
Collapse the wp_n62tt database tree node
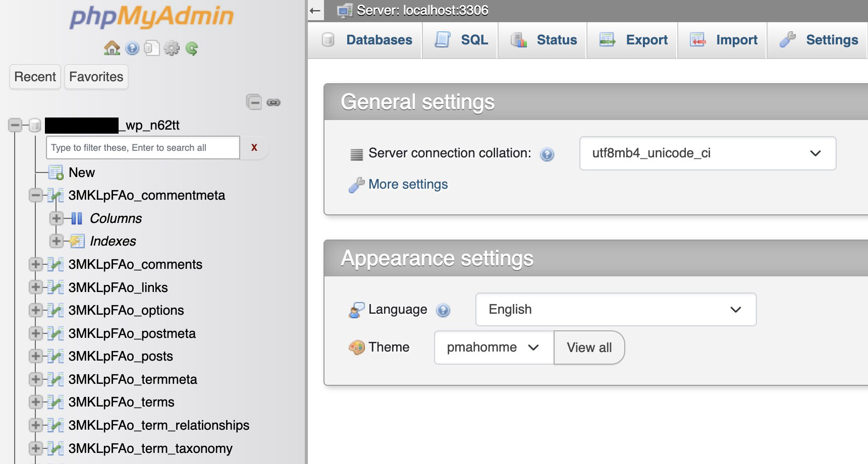point(15,125)
